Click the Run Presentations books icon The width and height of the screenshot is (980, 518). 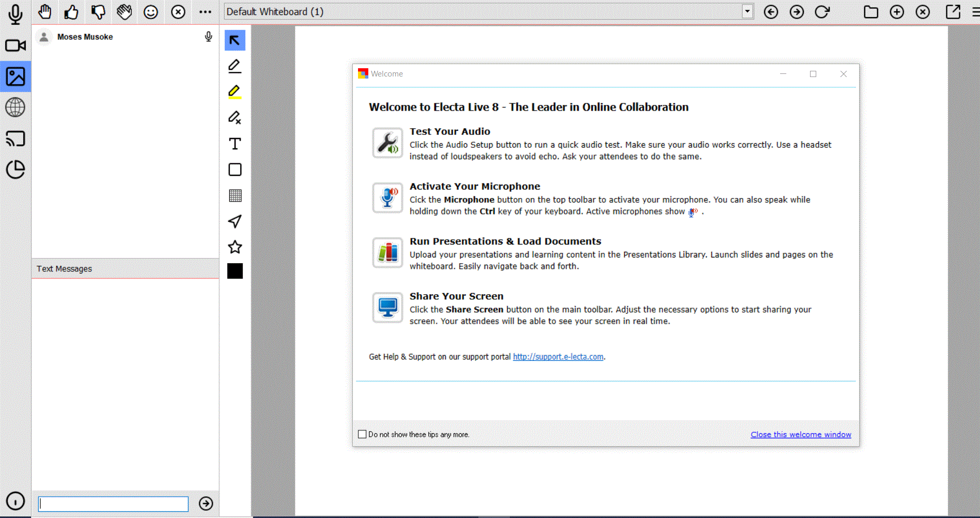[387, 252]
